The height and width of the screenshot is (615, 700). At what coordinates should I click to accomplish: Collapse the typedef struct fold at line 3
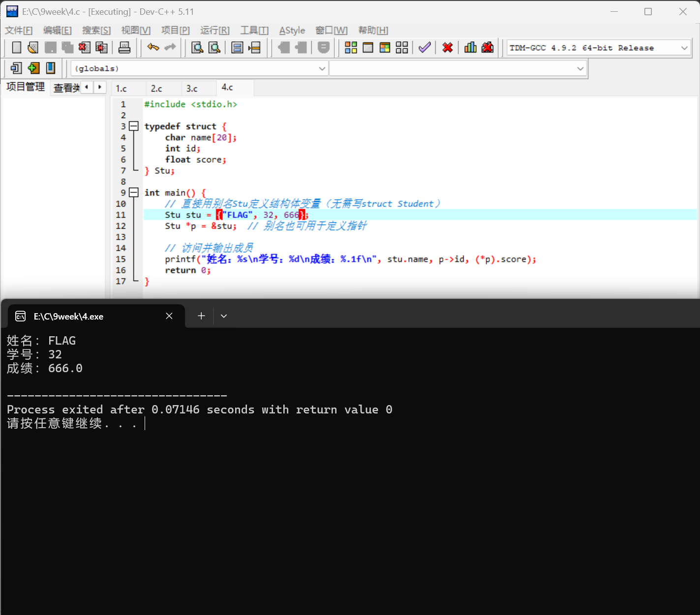tap(134, 126)
